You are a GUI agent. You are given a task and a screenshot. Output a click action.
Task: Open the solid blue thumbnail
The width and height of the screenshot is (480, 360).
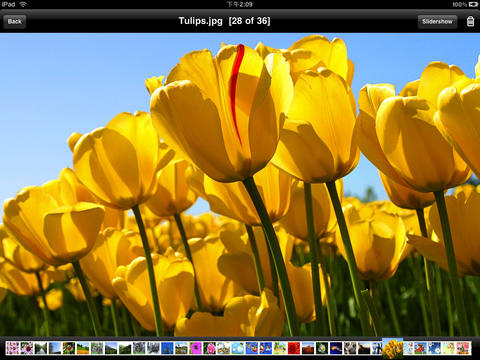pyautogui.click(x=167, y=348)
